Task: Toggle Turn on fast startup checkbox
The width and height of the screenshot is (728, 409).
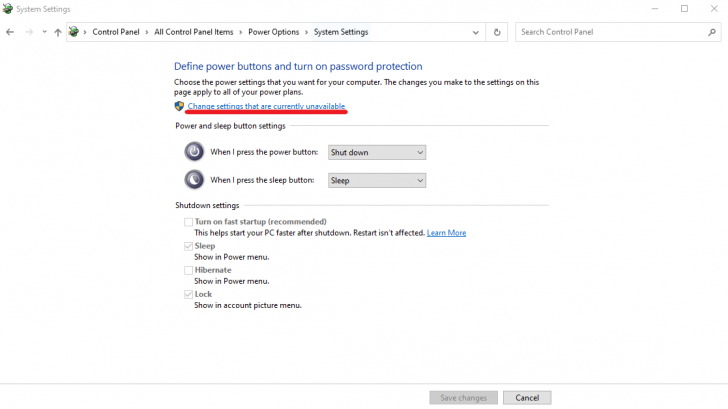Action: pyautogui.click(x=188, y=222)
